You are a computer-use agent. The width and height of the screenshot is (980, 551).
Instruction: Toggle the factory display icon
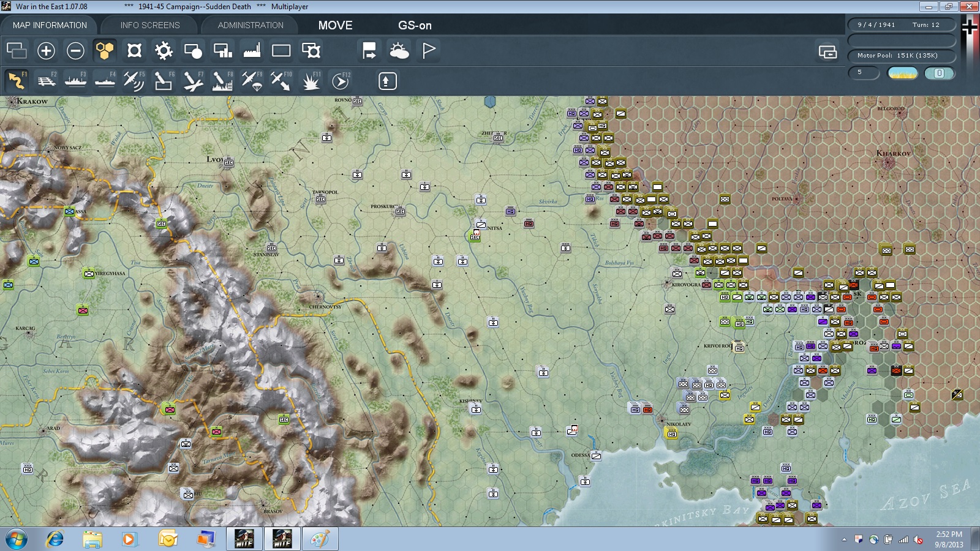252,50
